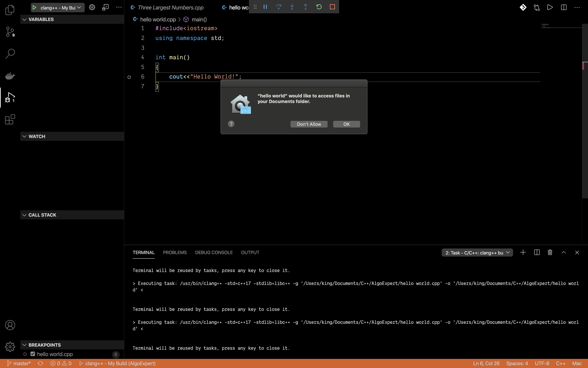
Task: Switch to Three Largest Numbers.cpp tab
Action: click(x=171, y=8)
